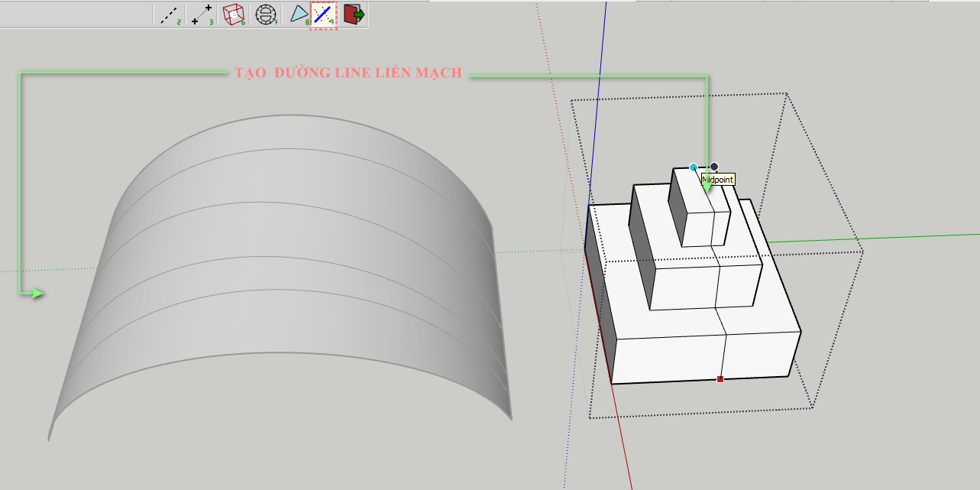This screenshot has width=980, height=490.
Task: Select the line with plus endpoints tool
Action: point(202,15)
